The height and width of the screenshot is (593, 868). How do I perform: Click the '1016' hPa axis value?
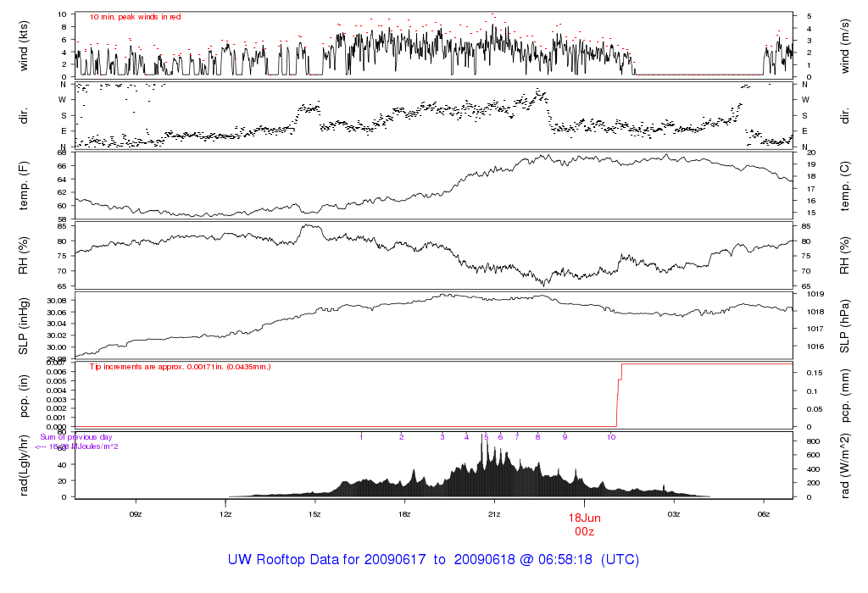[815, 346]
